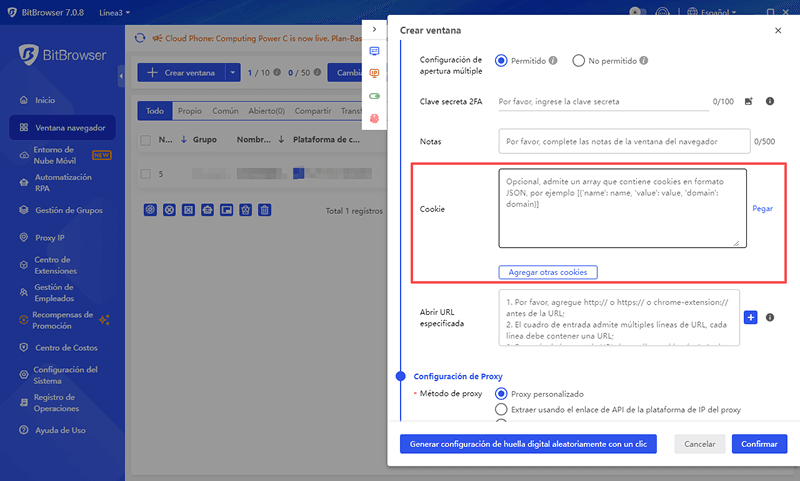800x481 pixels.
Task: Click the info icon next to No permitido
Action: [x=644, y=60]
